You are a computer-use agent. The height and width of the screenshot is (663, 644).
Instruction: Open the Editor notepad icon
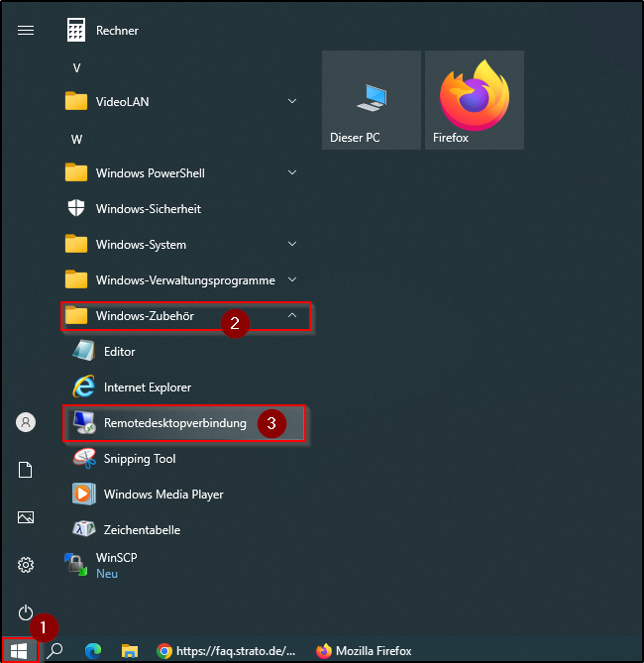click(x=84, y=351)
